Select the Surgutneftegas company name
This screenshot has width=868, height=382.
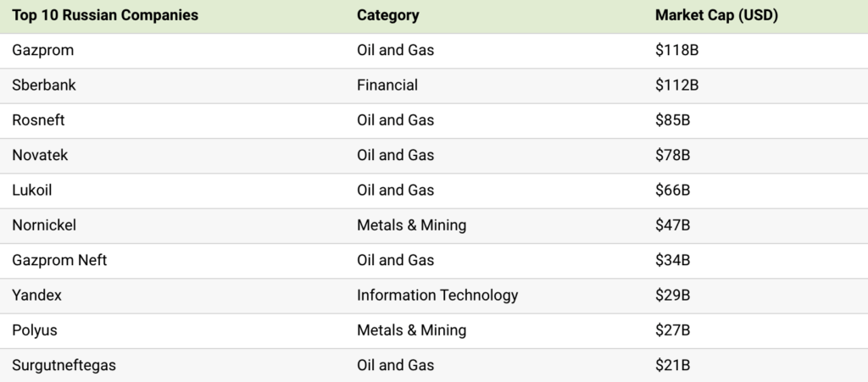coord(64,365)
